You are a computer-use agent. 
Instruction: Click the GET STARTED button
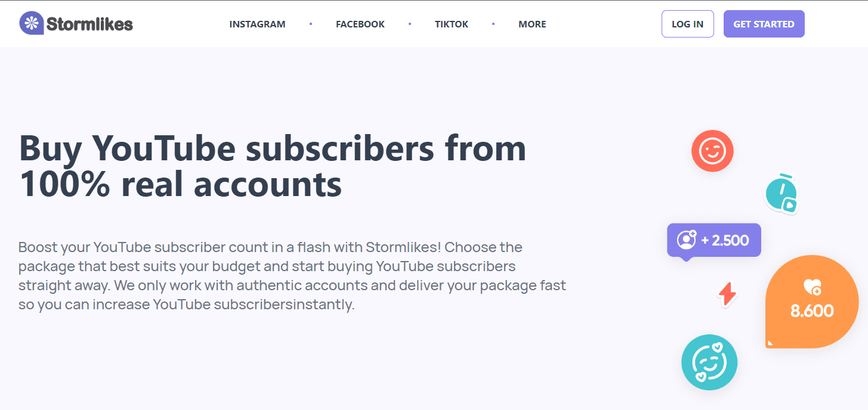[764, 24]
